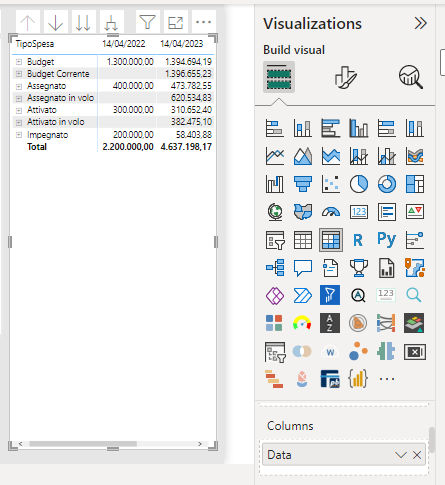
Task: Select the funnel chart visual
Action: pyautogui.click(x=303, y=184)
